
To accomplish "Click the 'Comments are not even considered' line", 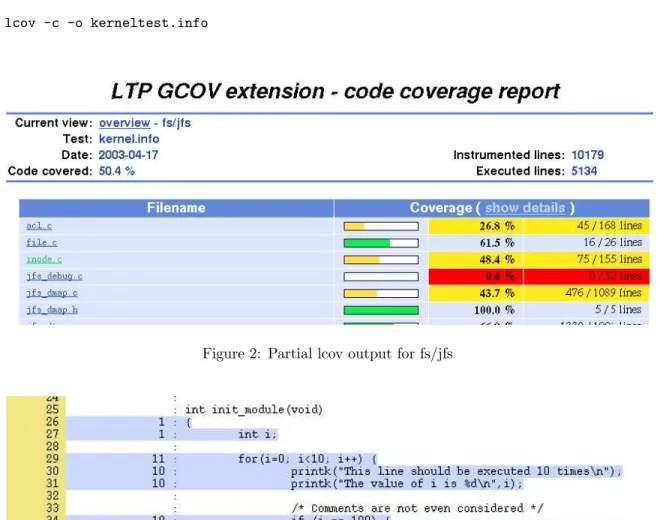I will click(417, 508).
